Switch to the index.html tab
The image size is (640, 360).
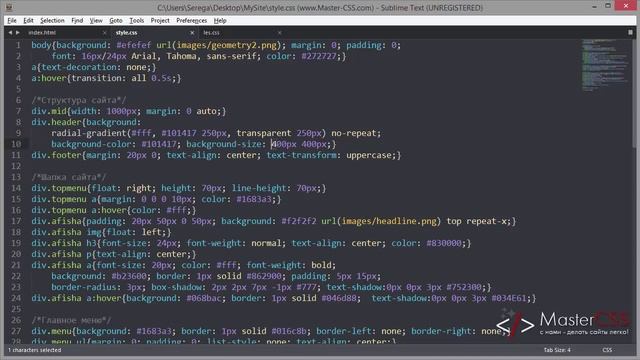point(42,33)
